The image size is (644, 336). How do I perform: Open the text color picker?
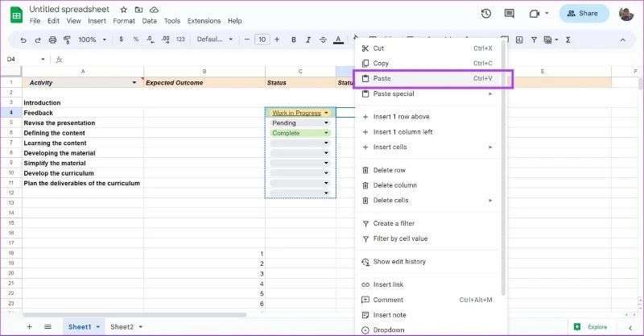click(x=338, y=40)
